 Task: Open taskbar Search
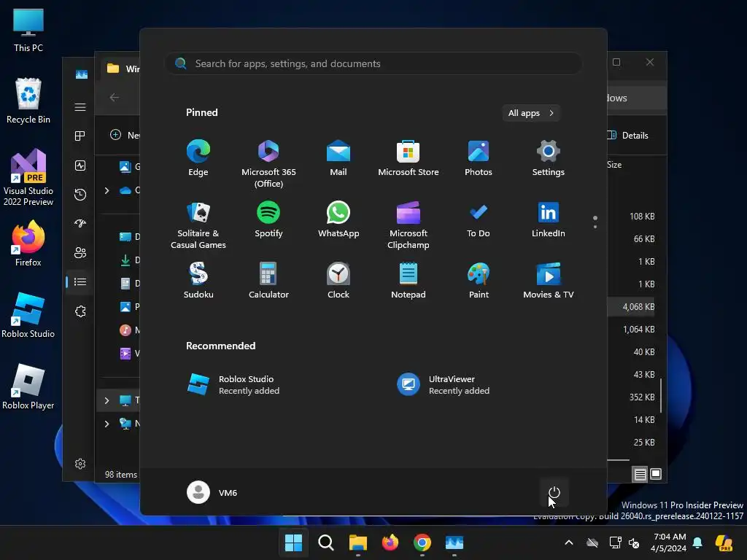point(326,542)
